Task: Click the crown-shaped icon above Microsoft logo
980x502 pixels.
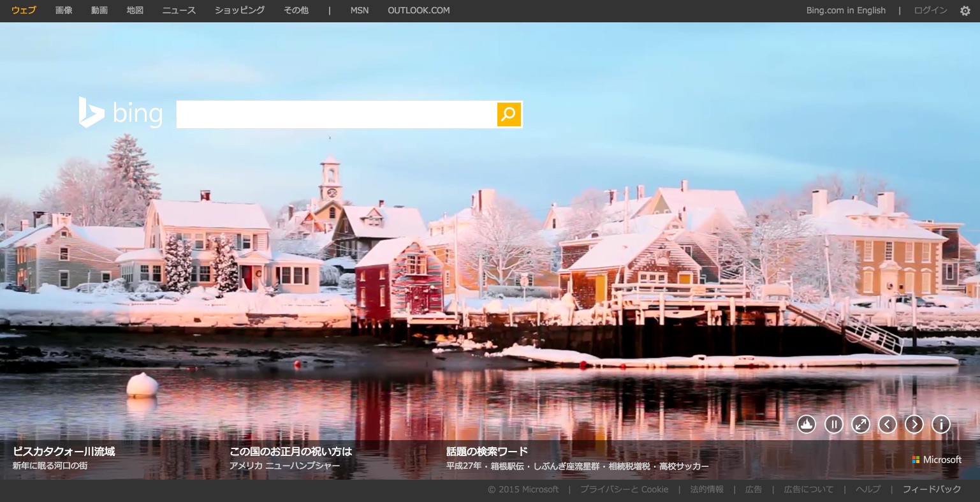Action: tap(807, 424)
